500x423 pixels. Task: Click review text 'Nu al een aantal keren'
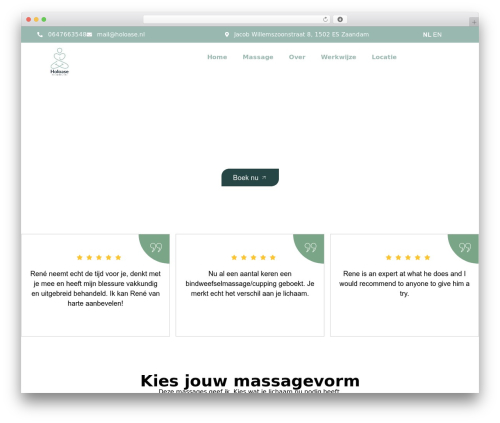click(250, 284)
